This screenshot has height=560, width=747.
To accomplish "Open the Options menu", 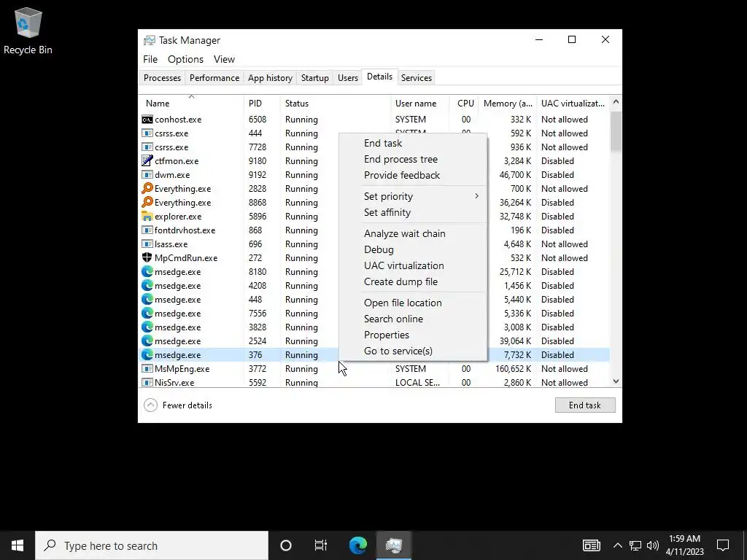I will 185,59.
